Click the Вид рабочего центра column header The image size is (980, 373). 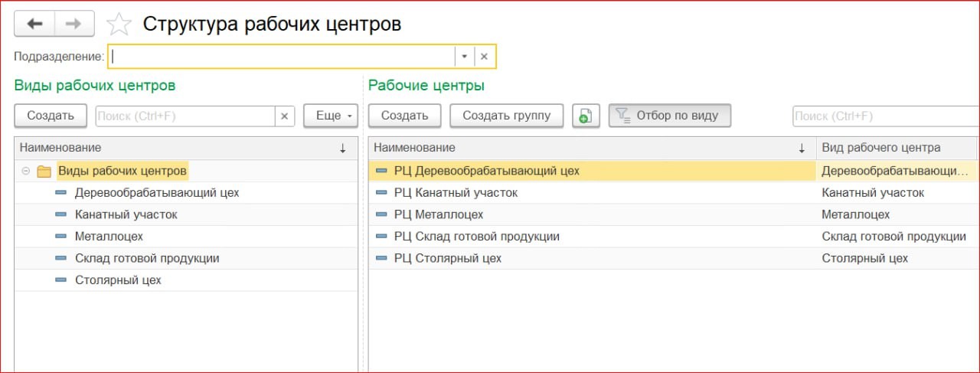click(880, 148)
